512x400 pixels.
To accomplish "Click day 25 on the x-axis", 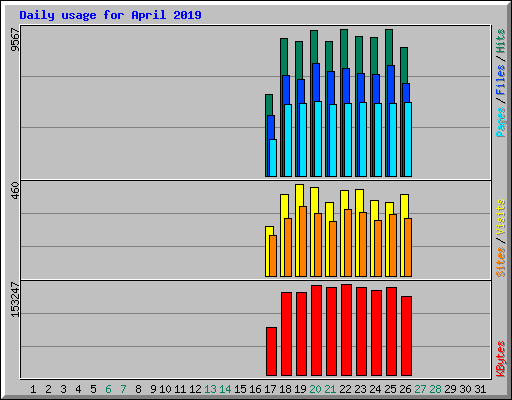I will [390, 389].
